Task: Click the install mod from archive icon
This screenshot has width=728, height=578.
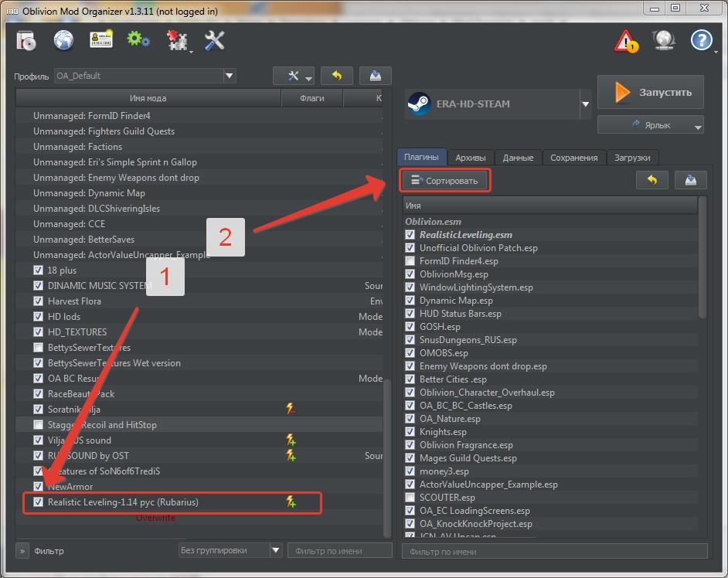Action: click(26, 41)
